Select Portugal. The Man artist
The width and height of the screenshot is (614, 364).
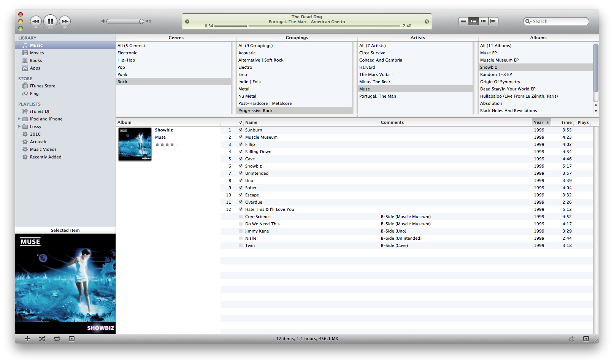pyautogui.click(x=415, y=96)
